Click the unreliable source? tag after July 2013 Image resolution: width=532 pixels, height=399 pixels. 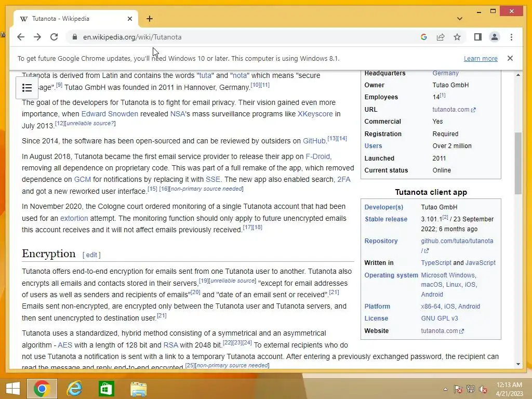pyautogui.click(x=90, y=123)
